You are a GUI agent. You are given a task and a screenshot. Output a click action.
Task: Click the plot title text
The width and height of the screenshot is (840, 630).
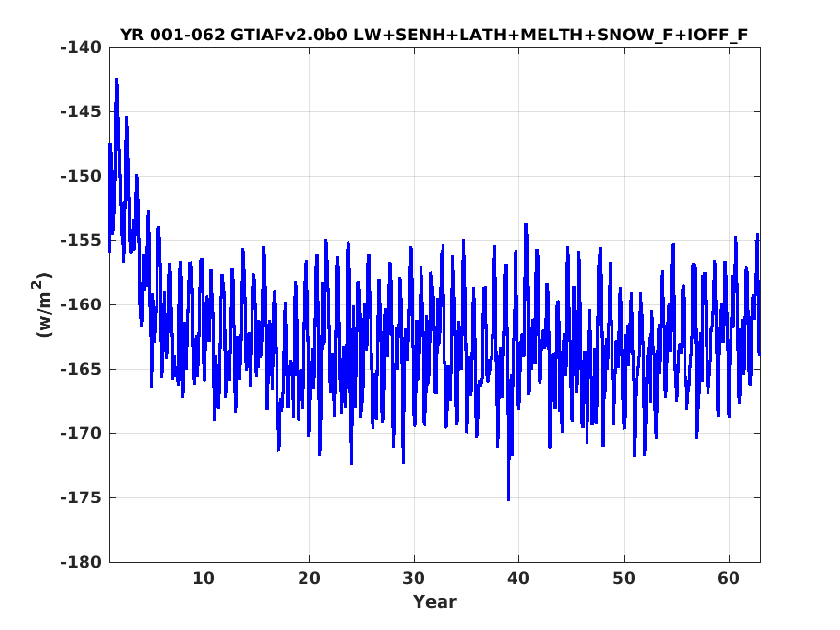pyautogui.click(x=433, y=35)
